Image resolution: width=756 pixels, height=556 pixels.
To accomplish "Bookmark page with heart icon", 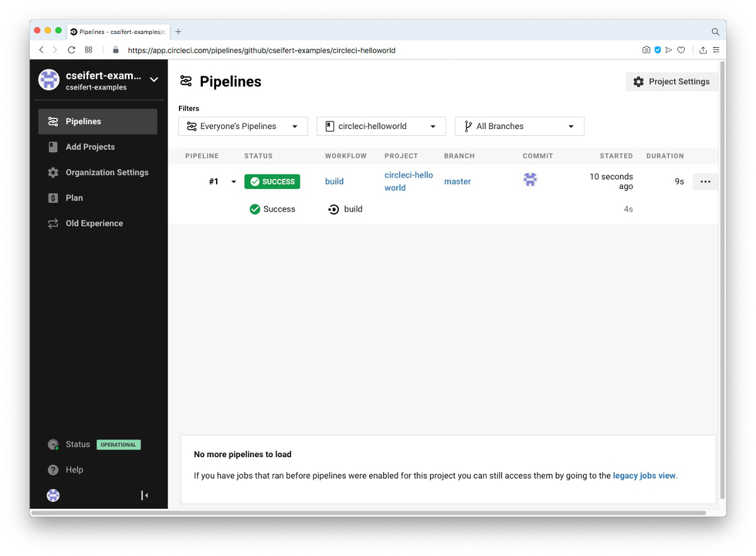I will pyautogui.click(x=681, y=50).
